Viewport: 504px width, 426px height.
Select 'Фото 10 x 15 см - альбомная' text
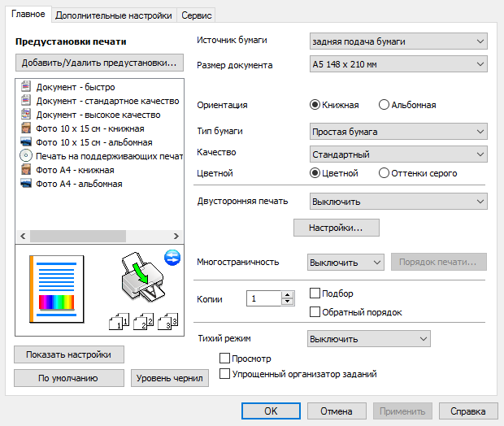click(x=94, y=142)
